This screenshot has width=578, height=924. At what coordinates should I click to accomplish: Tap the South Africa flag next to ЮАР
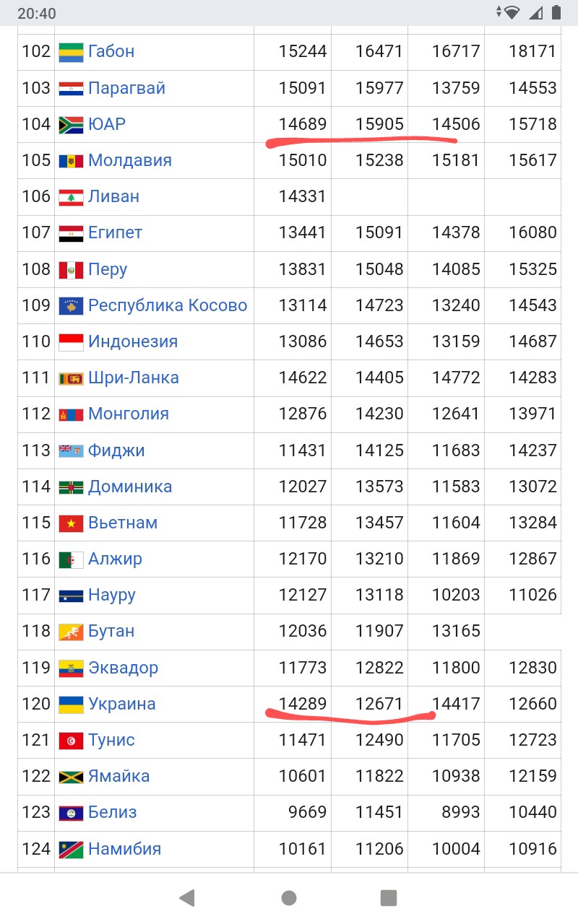click(x=71, y=124)
